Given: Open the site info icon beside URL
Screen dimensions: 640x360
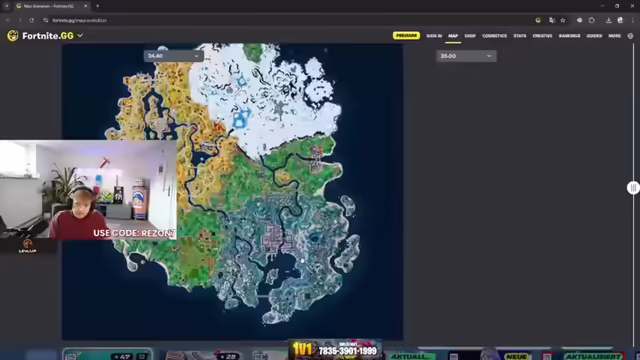Looking at the screenshot, I should click(46, 20).
